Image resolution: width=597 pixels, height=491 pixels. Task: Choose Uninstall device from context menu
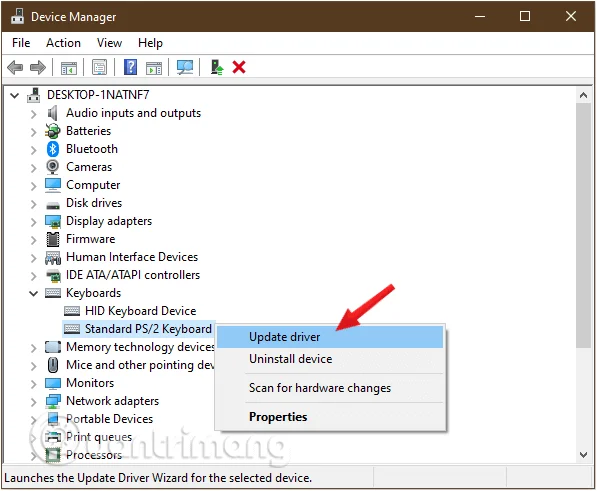coord(330,359)
